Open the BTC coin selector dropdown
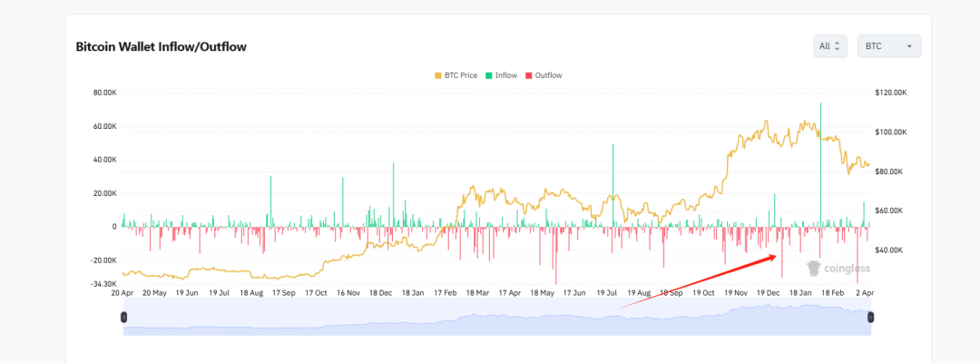 coord(888,45)
